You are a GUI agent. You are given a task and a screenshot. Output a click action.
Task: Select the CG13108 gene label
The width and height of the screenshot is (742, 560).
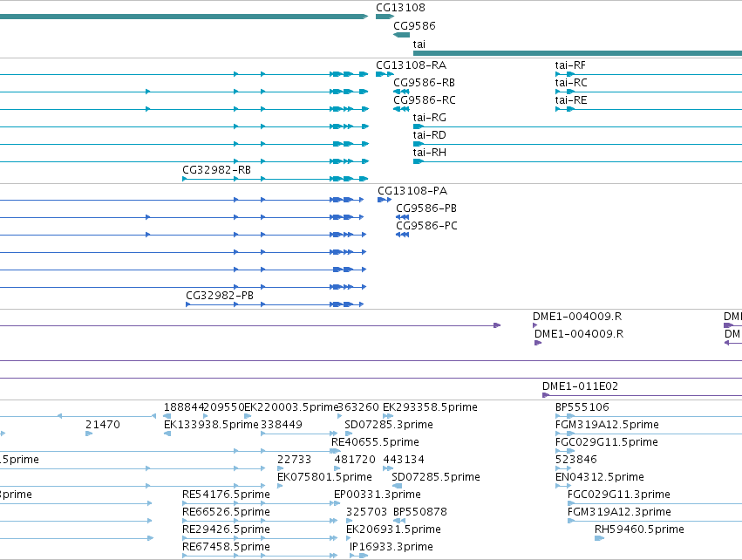[400, 8]
